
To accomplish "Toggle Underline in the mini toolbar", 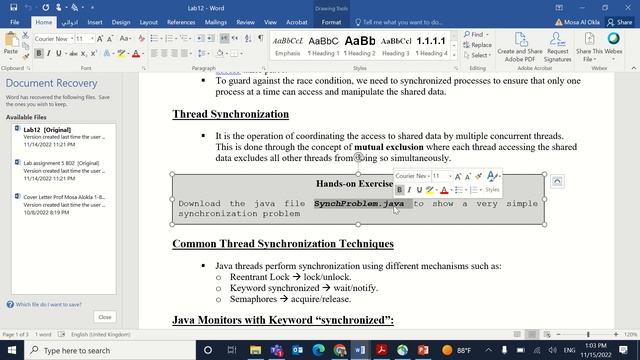I will pos(419,190).
